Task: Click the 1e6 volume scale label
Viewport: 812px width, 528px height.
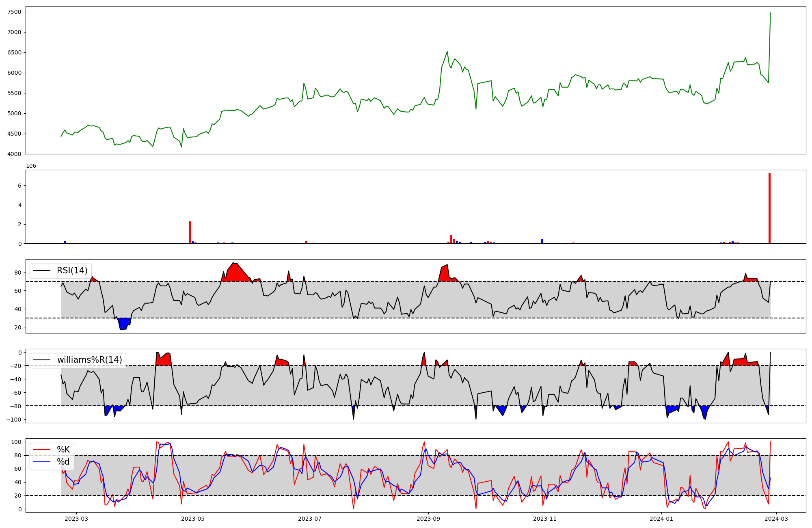Action: tap(31, 166)
